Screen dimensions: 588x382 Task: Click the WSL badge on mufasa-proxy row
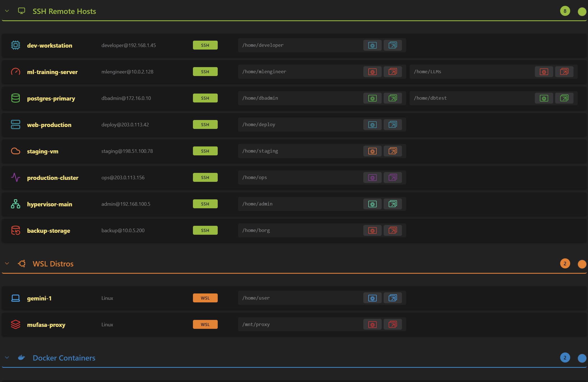[205, 324]
